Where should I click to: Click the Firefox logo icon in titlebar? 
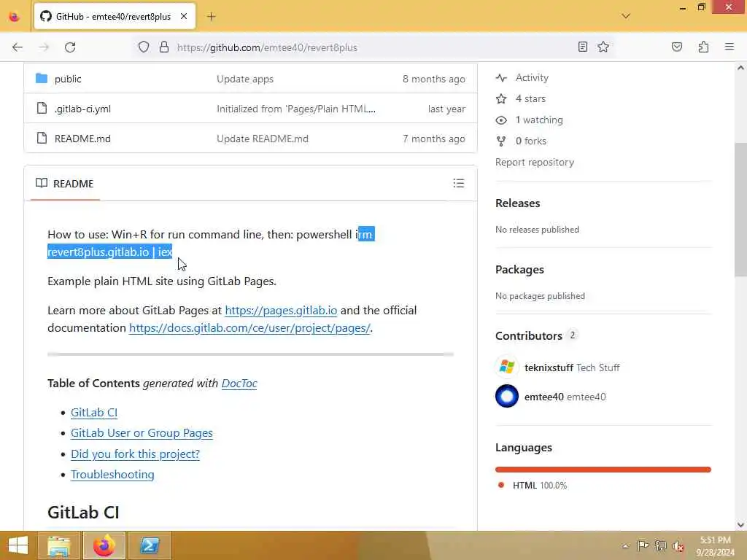point(14,17)
